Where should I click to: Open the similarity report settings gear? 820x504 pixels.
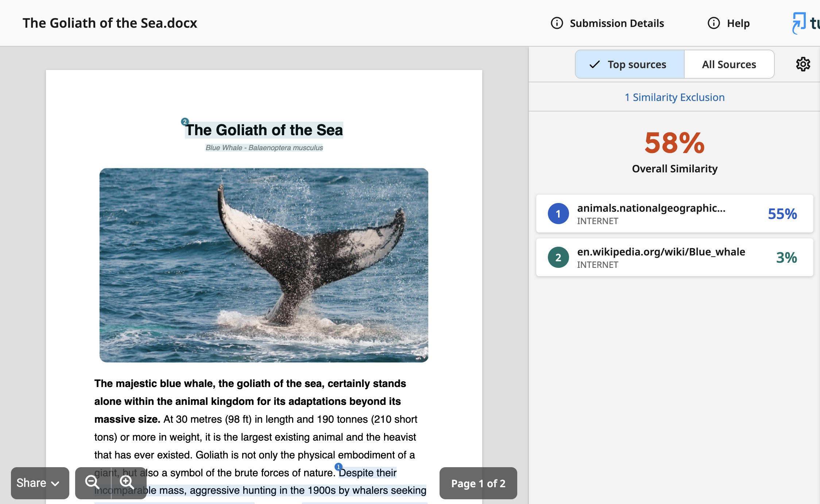803,64
